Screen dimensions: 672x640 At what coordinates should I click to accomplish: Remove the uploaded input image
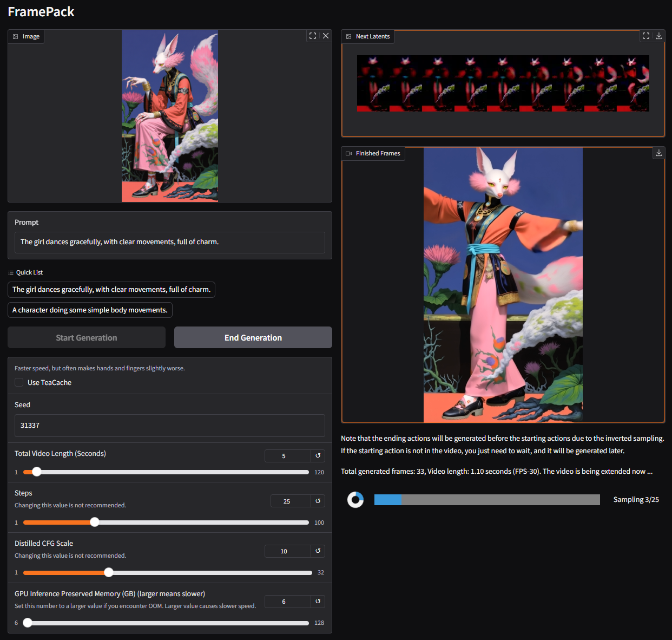[x=326, y=36]
